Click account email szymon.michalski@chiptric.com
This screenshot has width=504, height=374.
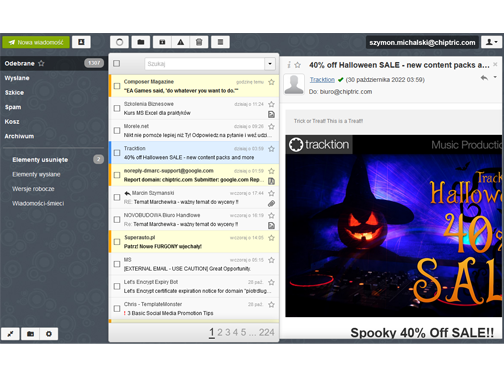click(422, 42)
